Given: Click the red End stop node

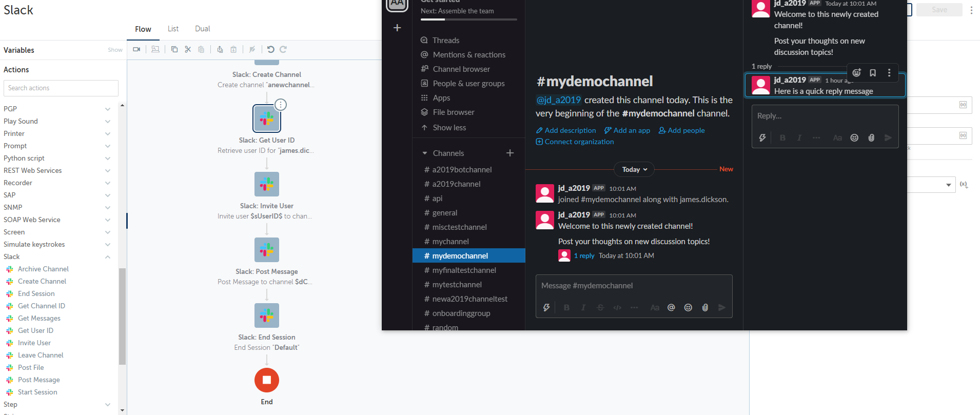Looking at the screenshot, I should point(267,380).
